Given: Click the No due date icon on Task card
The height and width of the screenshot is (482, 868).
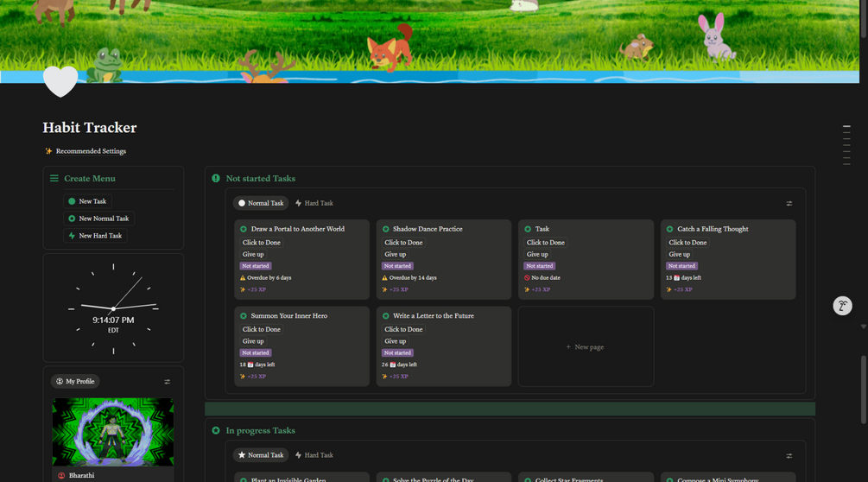Looking at the screenshot, I should 527,278.
